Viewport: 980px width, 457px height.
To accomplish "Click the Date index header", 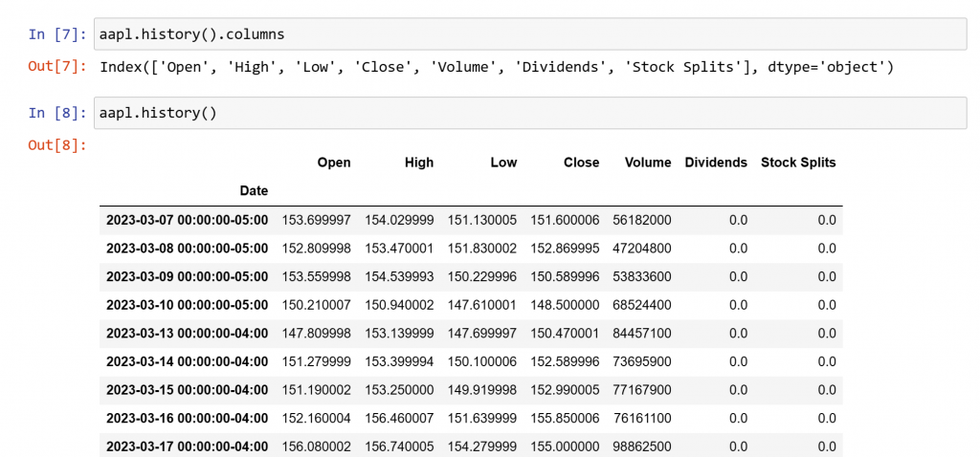I will point(254,191).
